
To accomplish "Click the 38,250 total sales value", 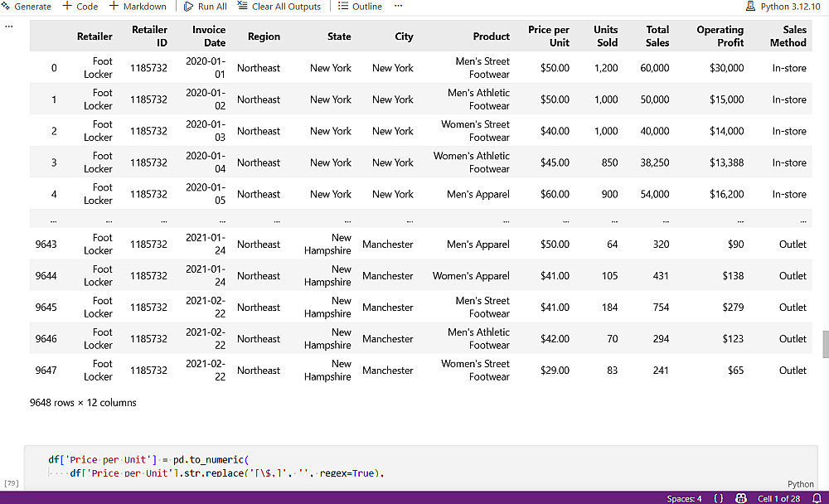I will coord(655,162).
